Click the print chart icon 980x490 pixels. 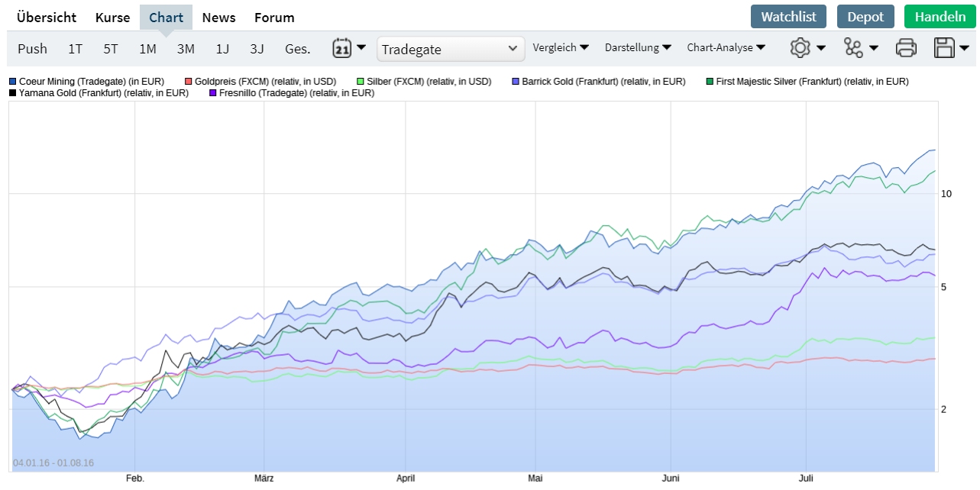[x=907, y=47]
